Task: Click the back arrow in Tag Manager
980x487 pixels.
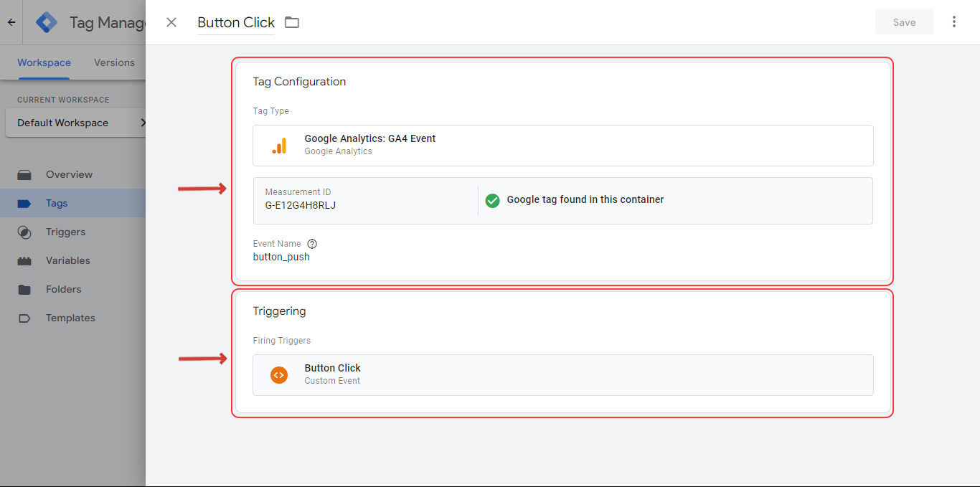Action: pyautogui.click(x=11, y=23)
